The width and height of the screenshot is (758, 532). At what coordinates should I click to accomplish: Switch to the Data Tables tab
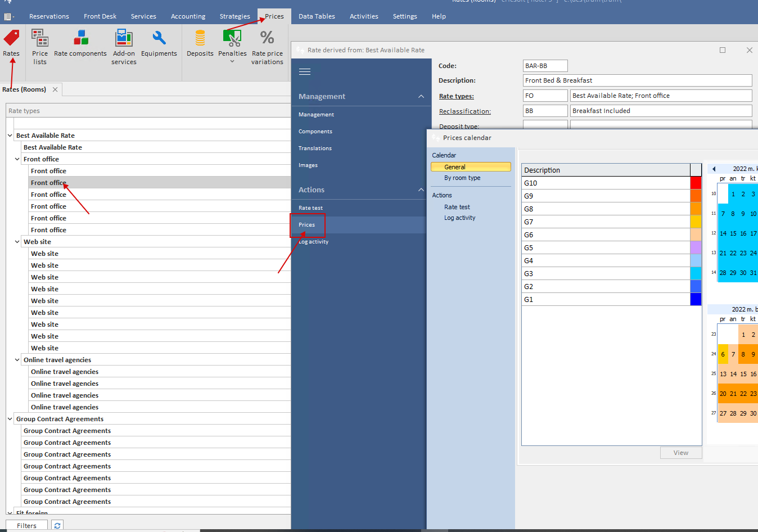coord(317,16)
